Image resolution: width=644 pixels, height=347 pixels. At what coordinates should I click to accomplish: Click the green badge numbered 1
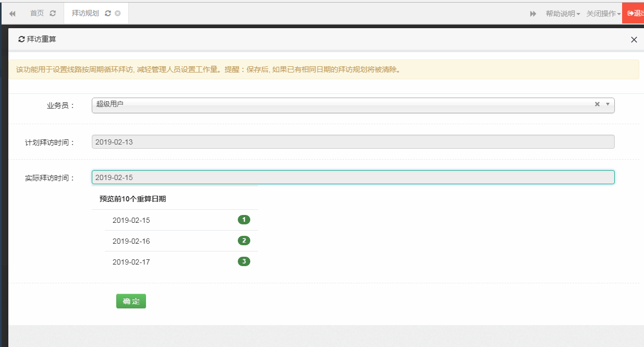pos(244,220)
